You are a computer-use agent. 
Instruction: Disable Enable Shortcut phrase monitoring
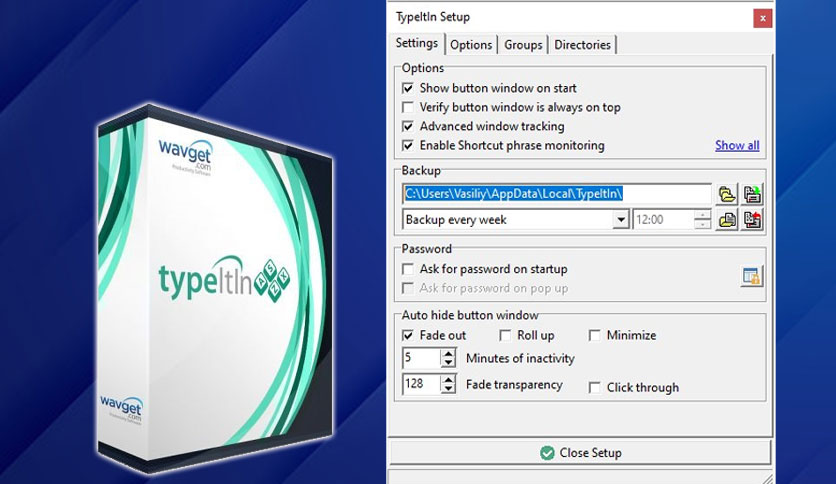pyautogui.click(x=408, y=146)
